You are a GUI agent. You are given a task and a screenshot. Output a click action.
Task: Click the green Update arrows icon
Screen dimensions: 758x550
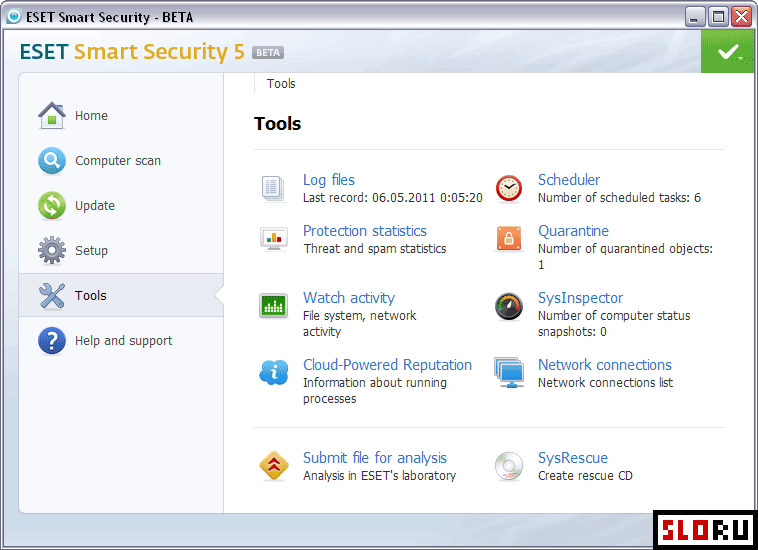coord(52,205)
